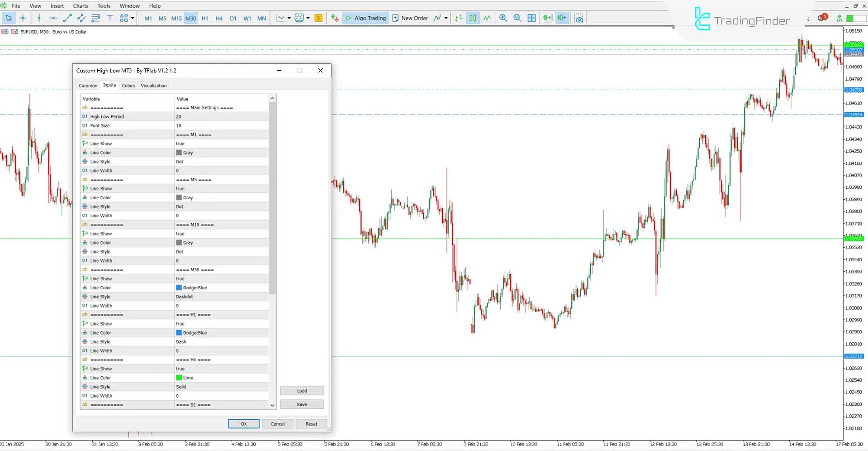Screen dimensions: 868x451
Task: Open the Charts menu
Action: click(x=80, y=6)
